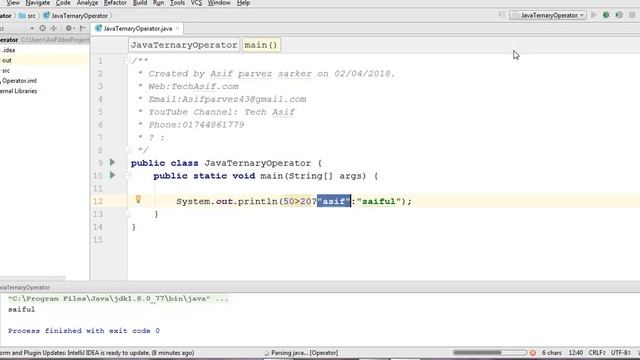The height and width of the screenshot is (360, 640).
Task: Select the JavaTernaryOperator.java editor tab
Action: pyautogui.click(x=137, y=29)
